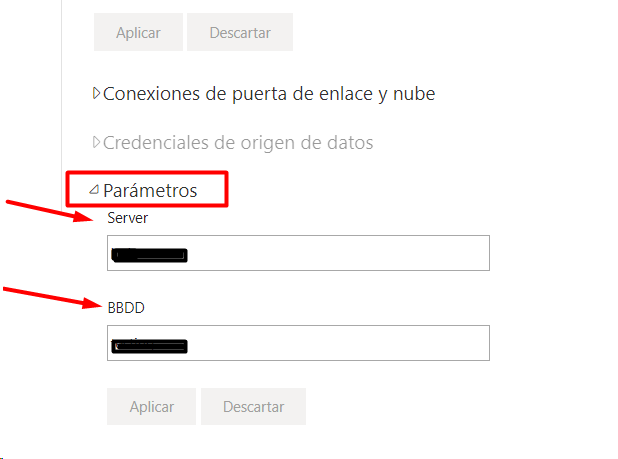The height and width of the screenshot is (459, 618).
Task: Click the top Aplicar button
Action: pyautogui.click(x=138, y=32)
